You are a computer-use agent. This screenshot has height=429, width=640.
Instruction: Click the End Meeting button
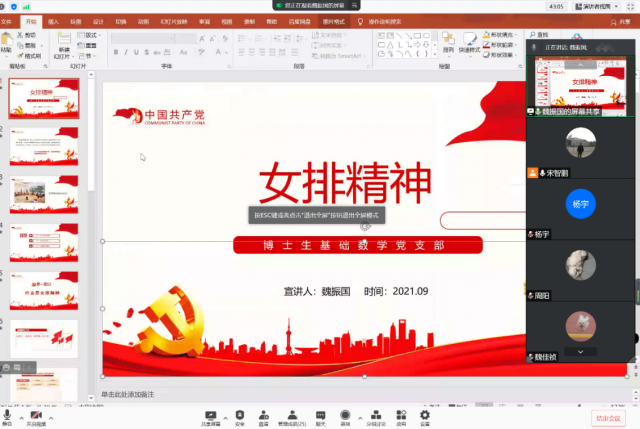point(607,417)
